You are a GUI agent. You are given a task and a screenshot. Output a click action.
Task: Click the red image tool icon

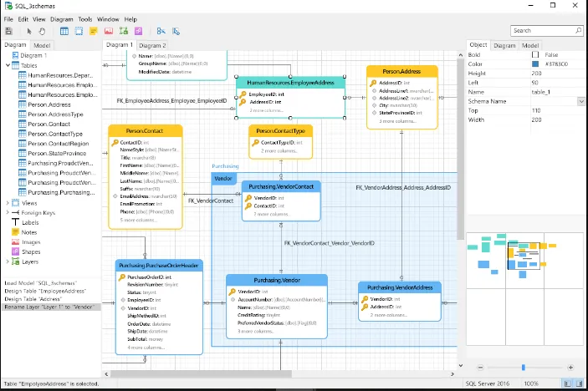tap(109, 31)
